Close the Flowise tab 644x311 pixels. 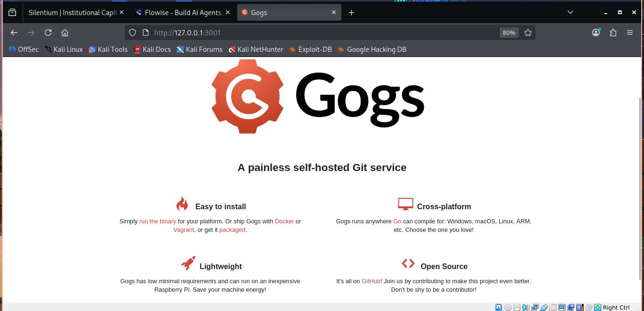pyautogui.click(x=227, y=13)
